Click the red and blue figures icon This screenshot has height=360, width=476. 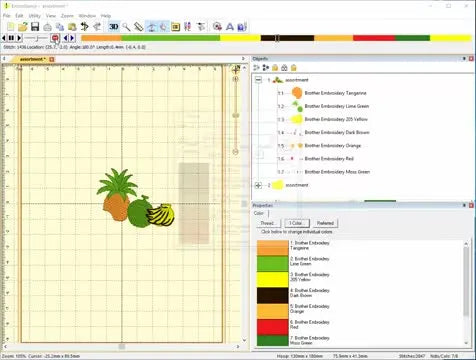point(188,27)
